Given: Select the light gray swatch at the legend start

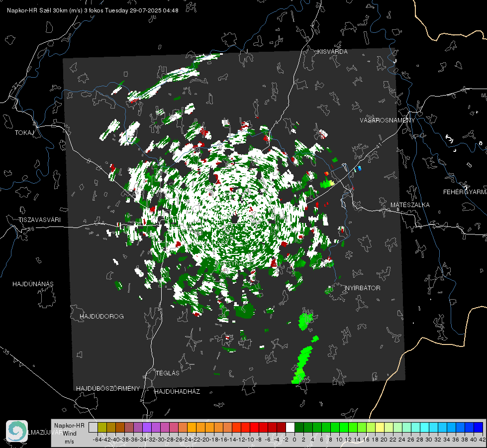Looking at the screenshot, I should (x=93, y=427).
